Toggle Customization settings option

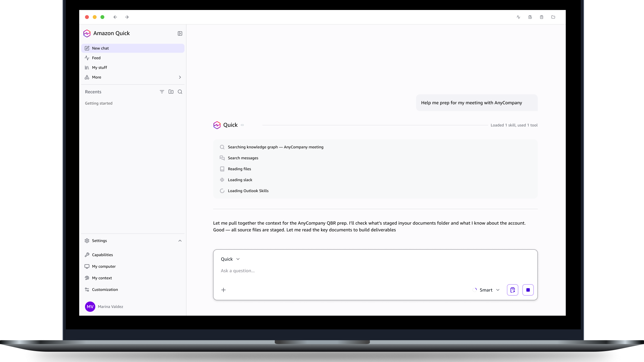[105, 289]
